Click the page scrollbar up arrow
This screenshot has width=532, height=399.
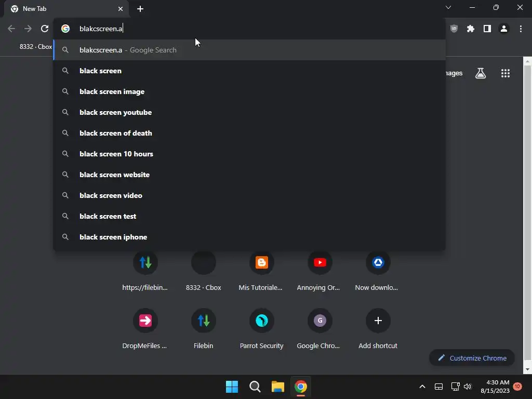click(528, 62)
